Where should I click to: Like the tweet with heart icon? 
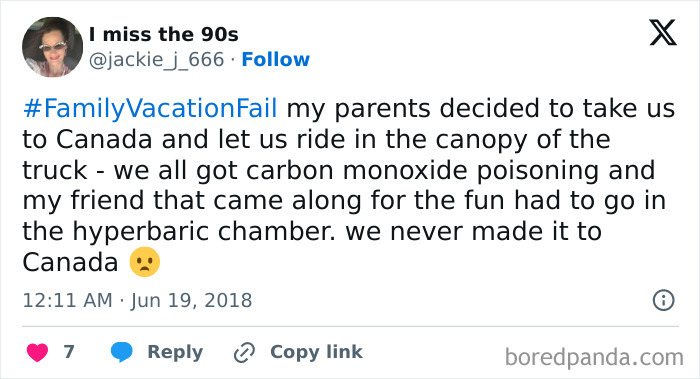(38, 352)
